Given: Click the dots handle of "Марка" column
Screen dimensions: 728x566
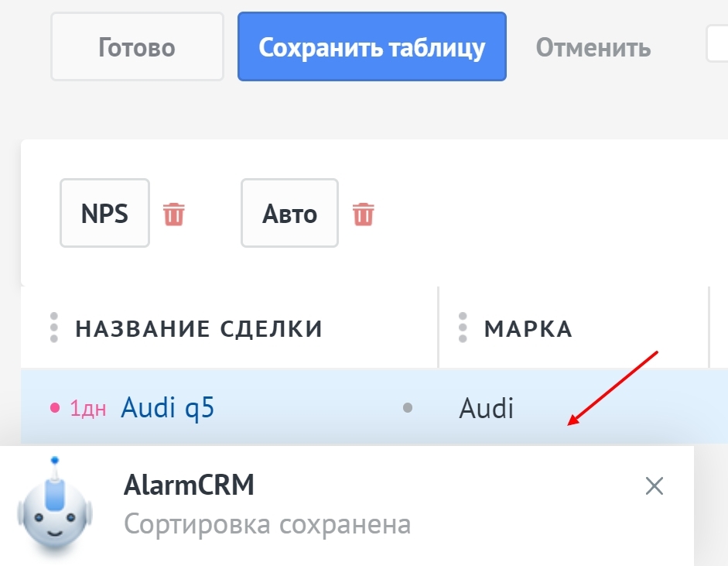Looking at the screenshot, I should [x=463, y=328].
